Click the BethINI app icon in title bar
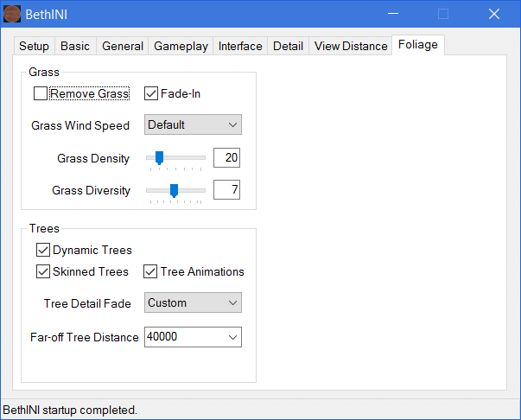The image size is (521, 420). (12, 14)
